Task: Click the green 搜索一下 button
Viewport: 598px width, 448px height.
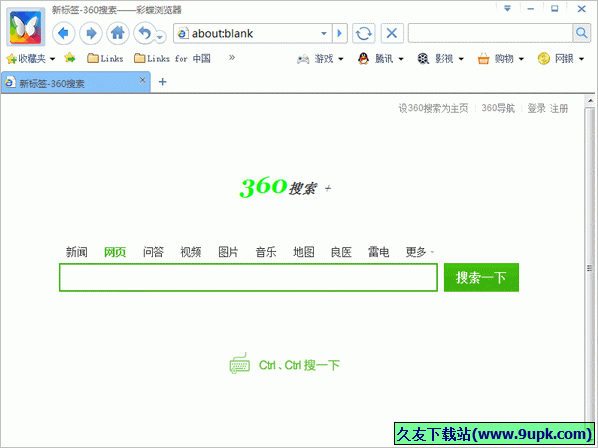Action: click(481, 277)
